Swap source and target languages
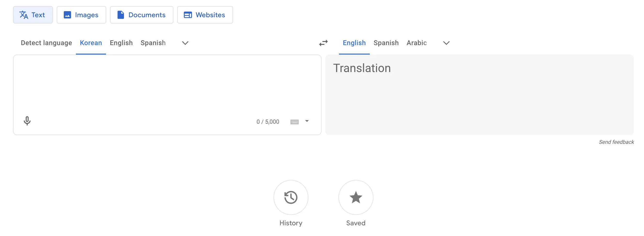The image size is (644, 236). [323, 43]
